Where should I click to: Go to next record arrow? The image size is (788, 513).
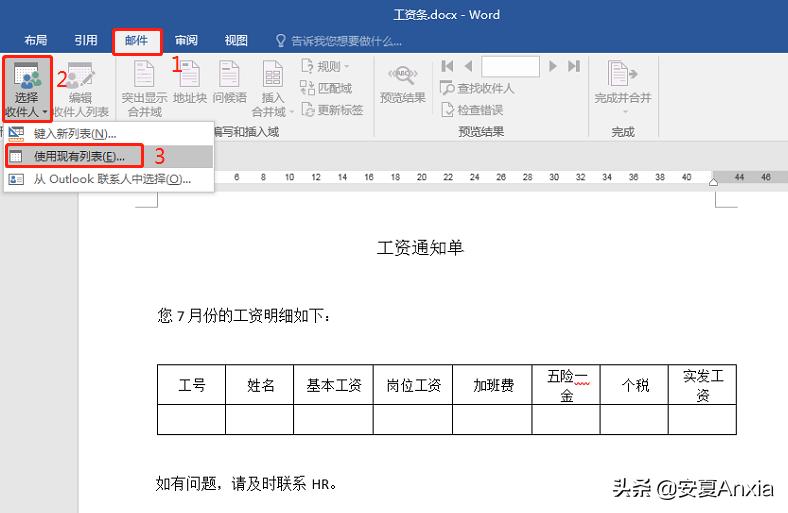tap(553, 66)
